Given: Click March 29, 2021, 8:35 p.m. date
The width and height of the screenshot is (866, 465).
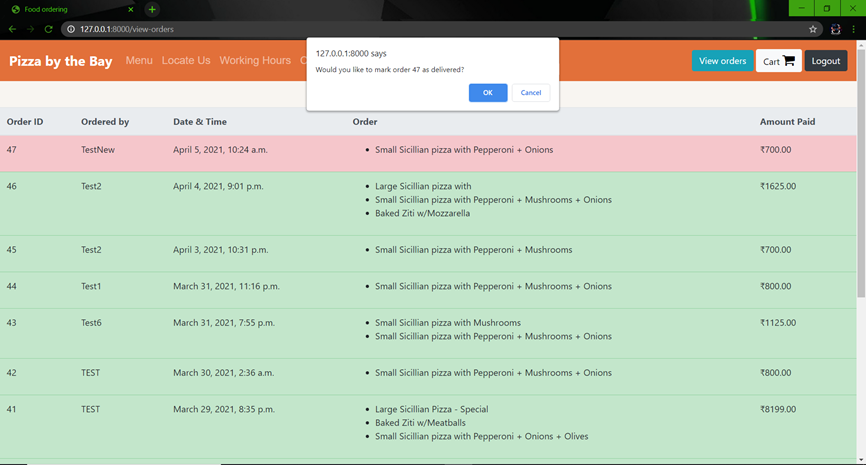Looking at the screenshot, I should (224, 409).
